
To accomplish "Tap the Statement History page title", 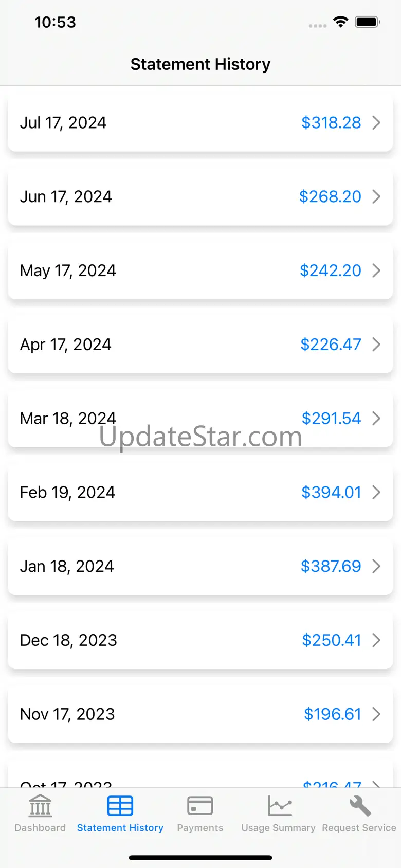I will pyautogui.click(x=200, y=64).
